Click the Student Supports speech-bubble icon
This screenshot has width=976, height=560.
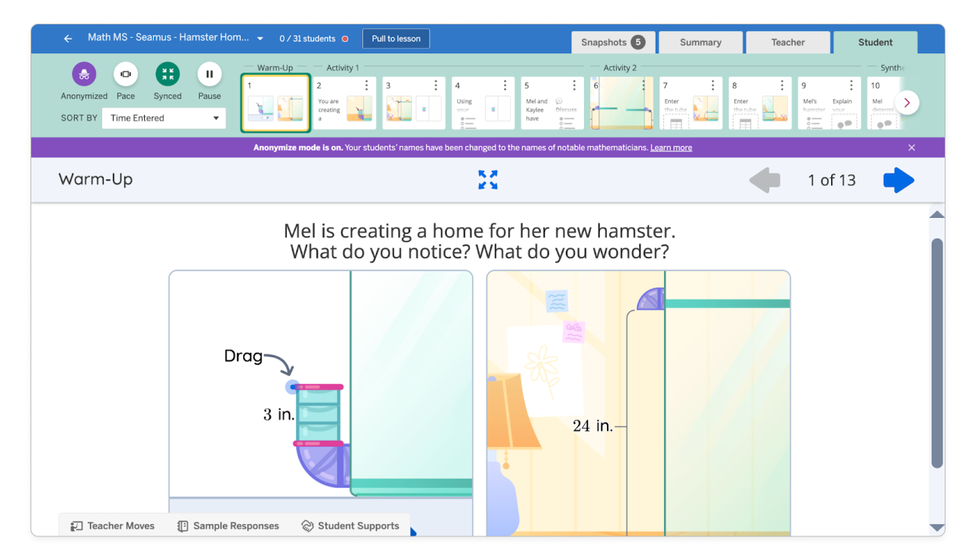307,526
